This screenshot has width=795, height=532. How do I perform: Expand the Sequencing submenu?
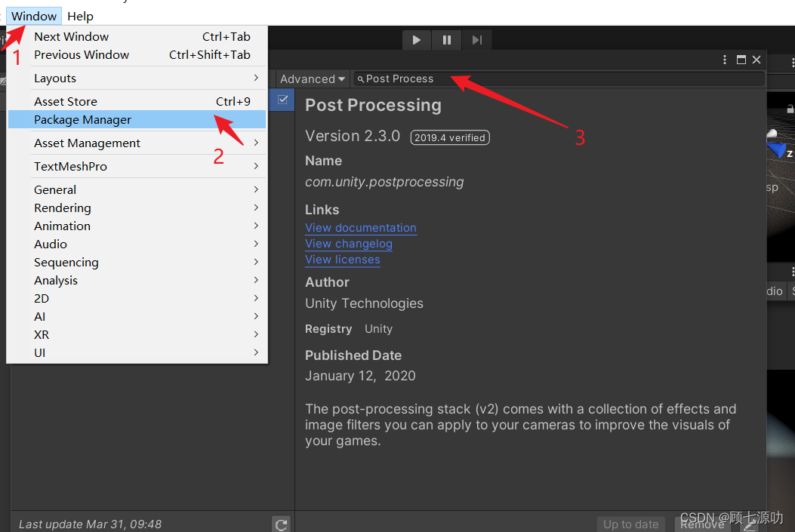[x=137, y=263]
